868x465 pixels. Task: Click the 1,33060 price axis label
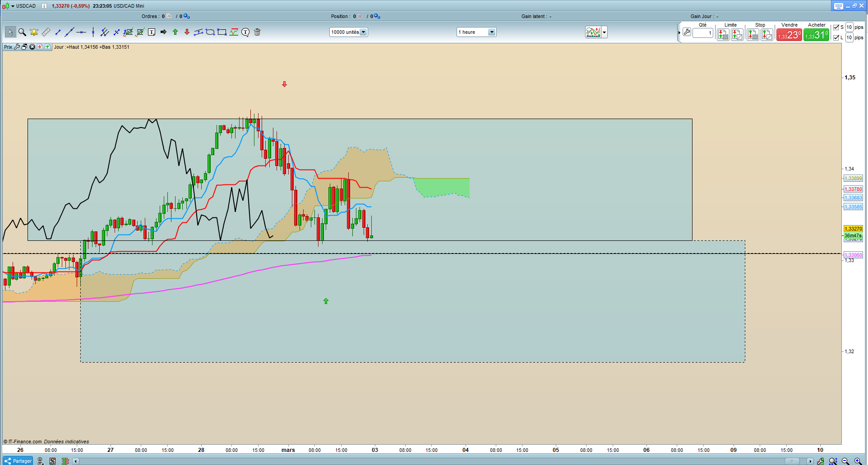pos(853,255)
